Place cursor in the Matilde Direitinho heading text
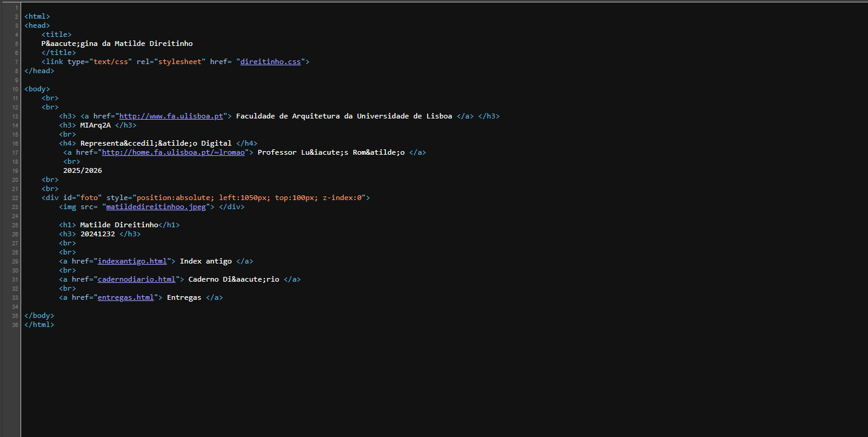868x437 pixels. [119, 225]
